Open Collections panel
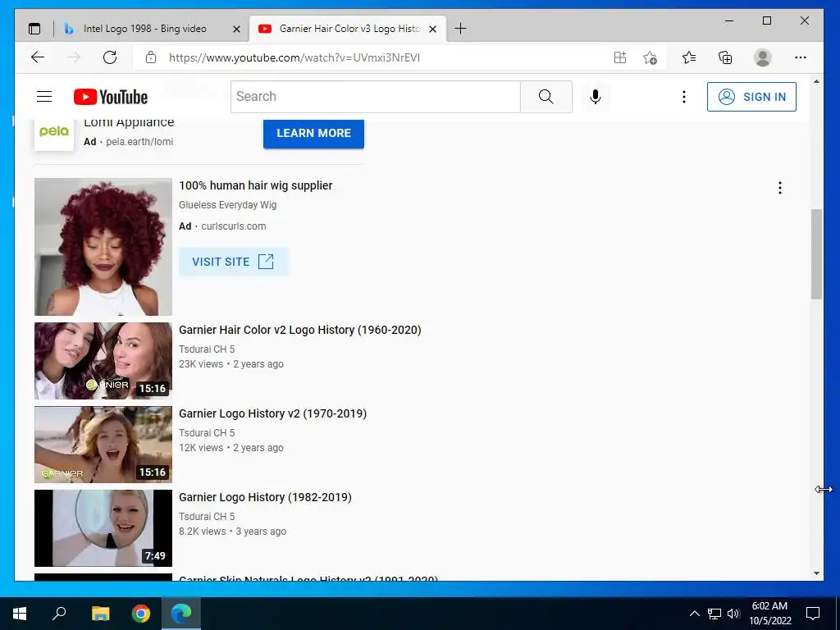Viewport: 840px width, 630px height. click(x=725, y=57)
